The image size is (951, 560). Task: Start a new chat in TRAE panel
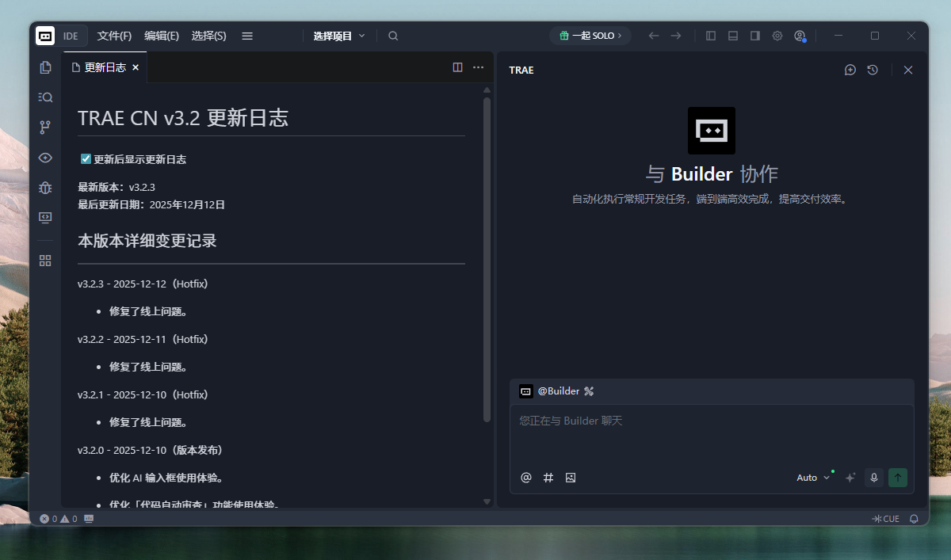(850, 70)
